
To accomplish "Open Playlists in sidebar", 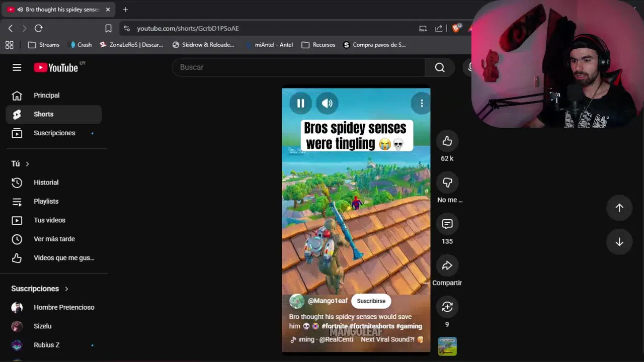I will point(54,201).
